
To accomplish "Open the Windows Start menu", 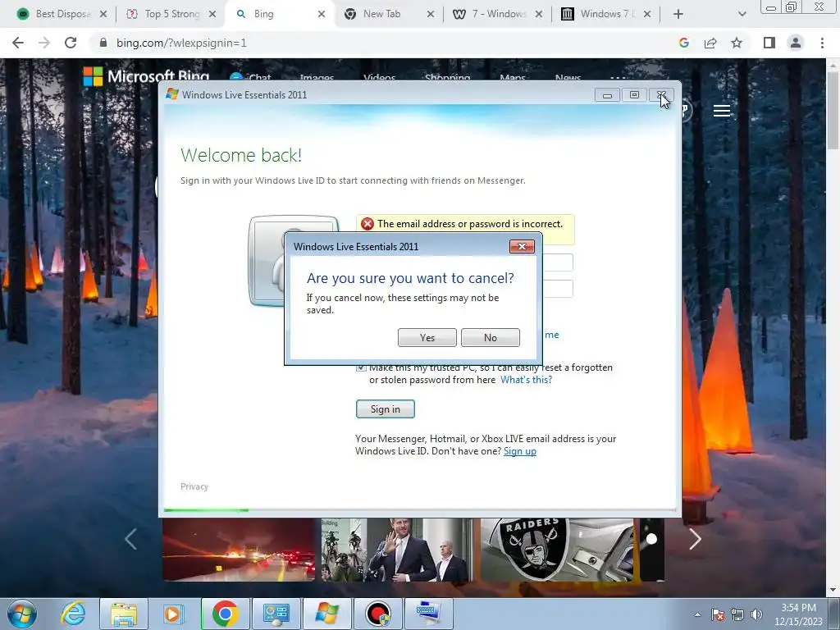I will coord(22,614).
